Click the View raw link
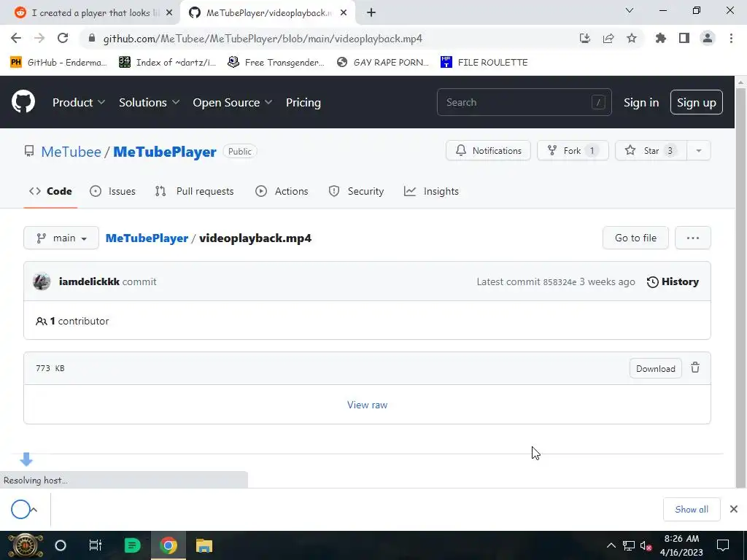This screenshot has width=747, height=560. coord(368,405)
